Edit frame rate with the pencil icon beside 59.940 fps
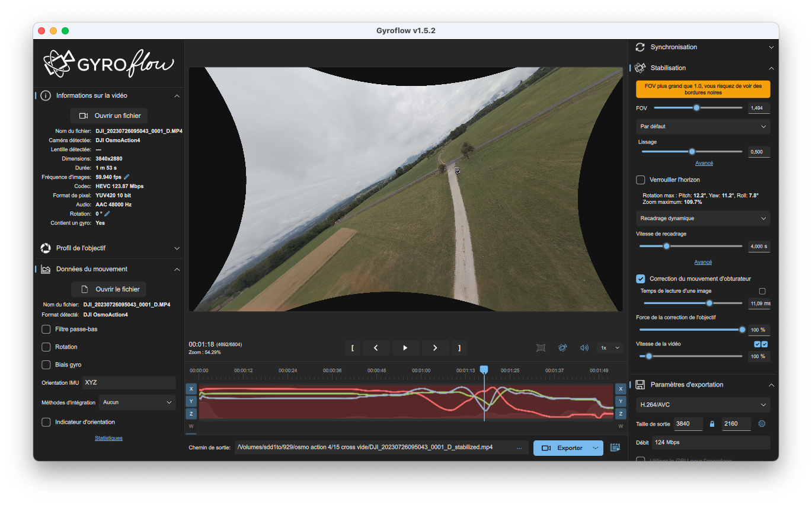 (x=126, y=177)
